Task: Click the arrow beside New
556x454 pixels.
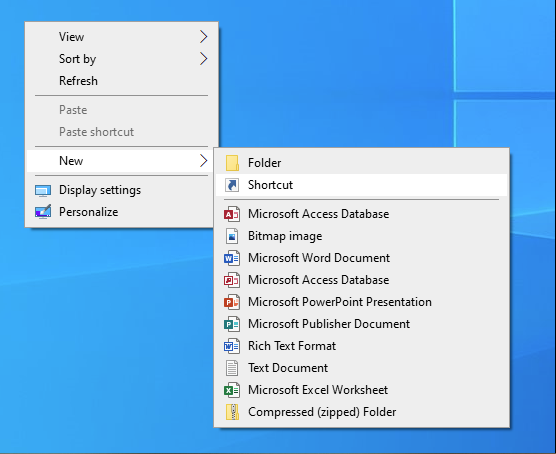Action: pyautogui.click(x=203, y=161)
